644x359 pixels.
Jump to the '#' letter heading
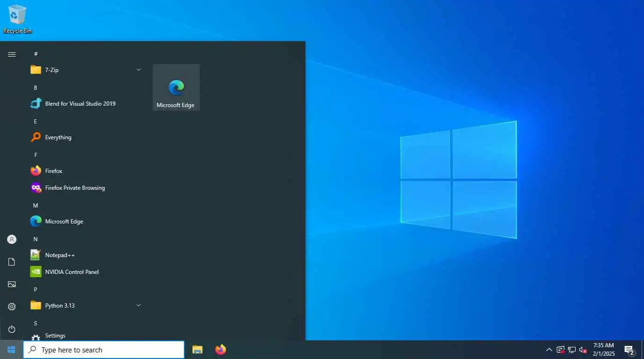(x=36, y=54)
